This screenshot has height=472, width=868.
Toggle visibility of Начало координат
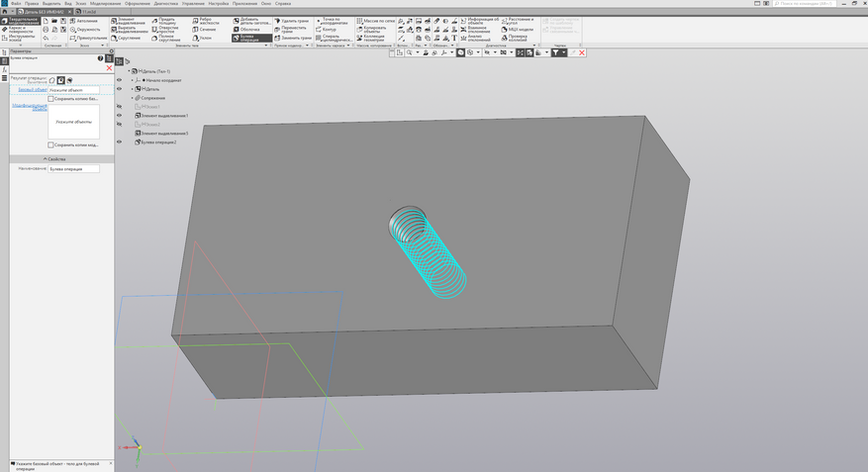(119, 80)
